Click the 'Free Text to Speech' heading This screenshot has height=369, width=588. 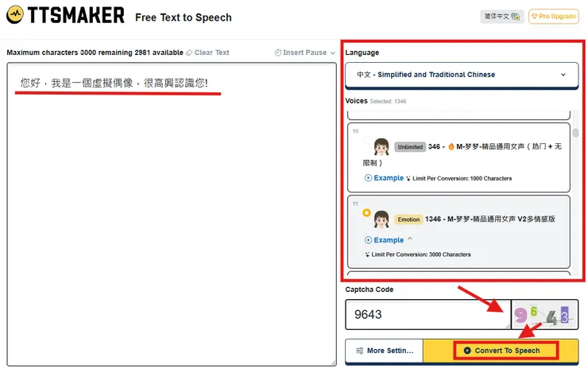184,17
